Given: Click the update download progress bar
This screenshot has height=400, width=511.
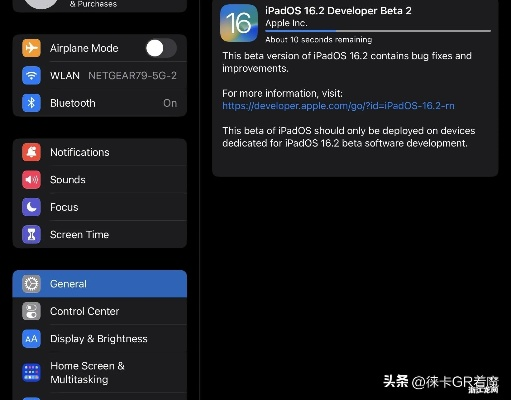Looking at the screenshot, I should click(378, 31).
